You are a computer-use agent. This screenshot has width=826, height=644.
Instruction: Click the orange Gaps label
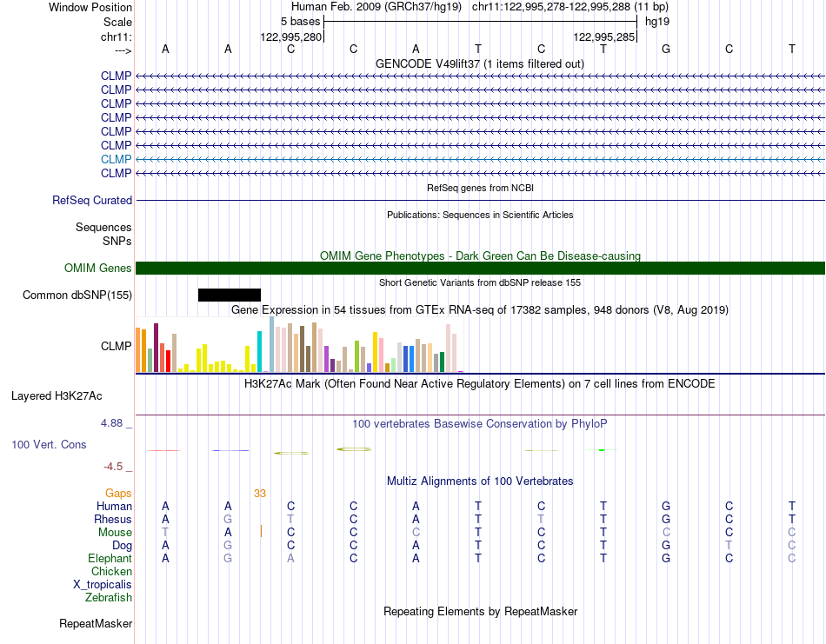tap(118, 493)
